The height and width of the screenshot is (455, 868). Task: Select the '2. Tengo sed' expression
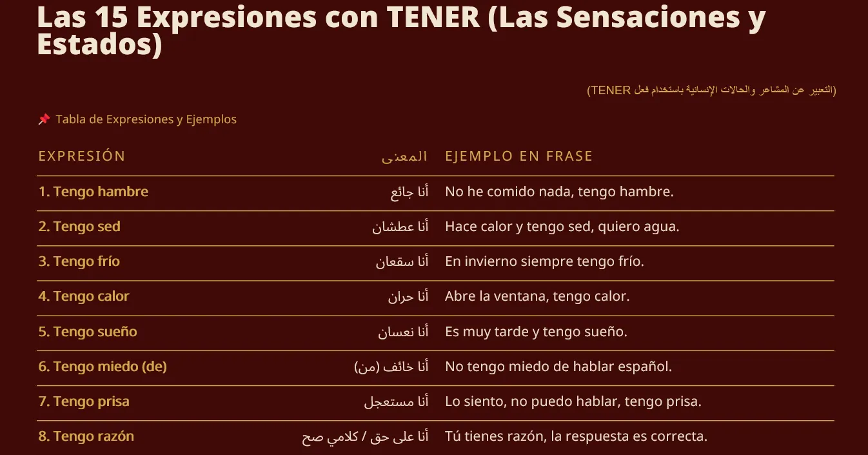79,227
